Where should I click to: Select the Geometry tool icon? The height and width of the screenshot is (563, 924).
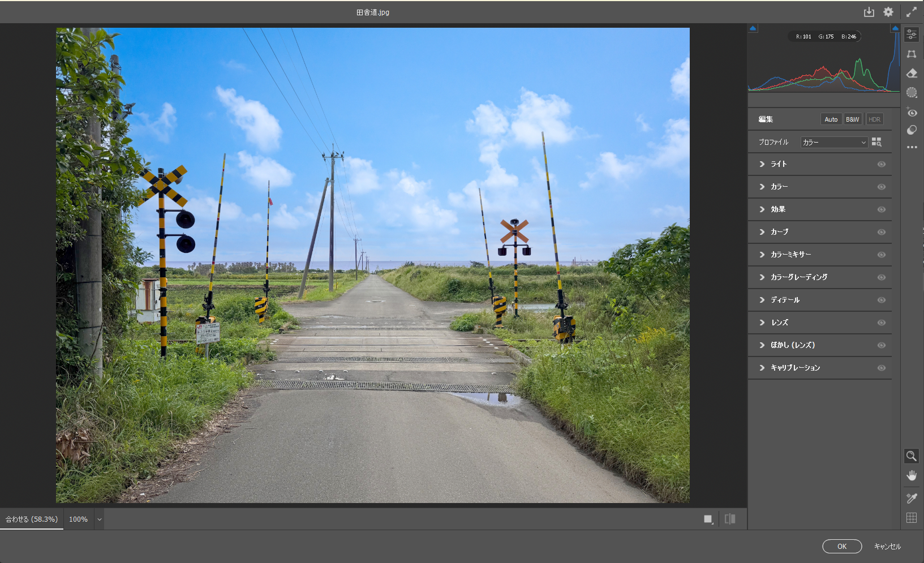click(x=912, y=54)
